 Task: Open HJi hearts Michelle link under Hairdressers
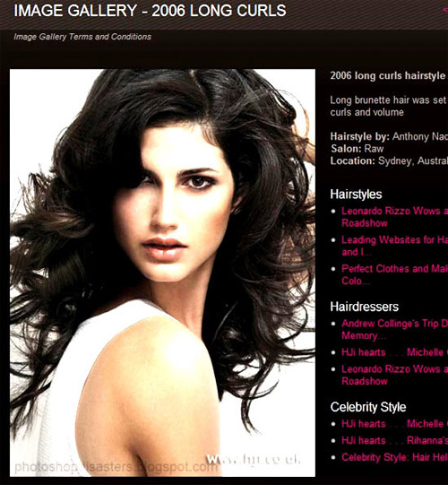(394, 352)
